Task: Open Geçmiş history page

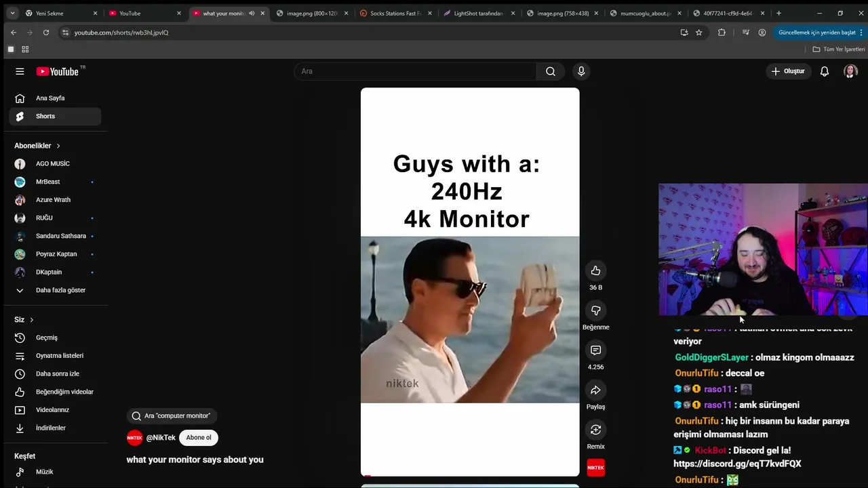Action: pos(55,338)
